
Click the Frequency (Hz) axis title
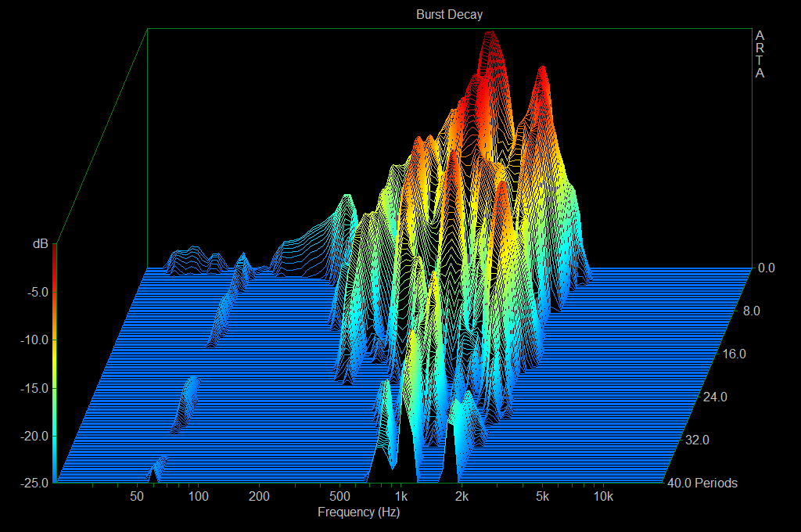(x=358, y=512)
